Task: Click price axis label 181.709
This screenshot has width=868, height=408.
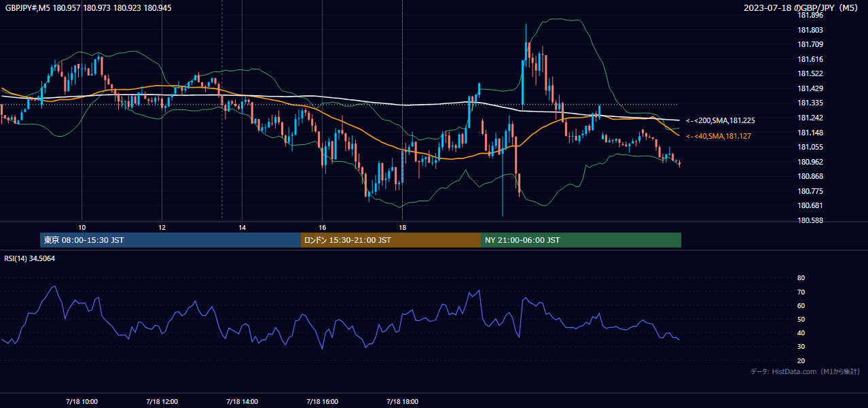Action: point(810,44)
